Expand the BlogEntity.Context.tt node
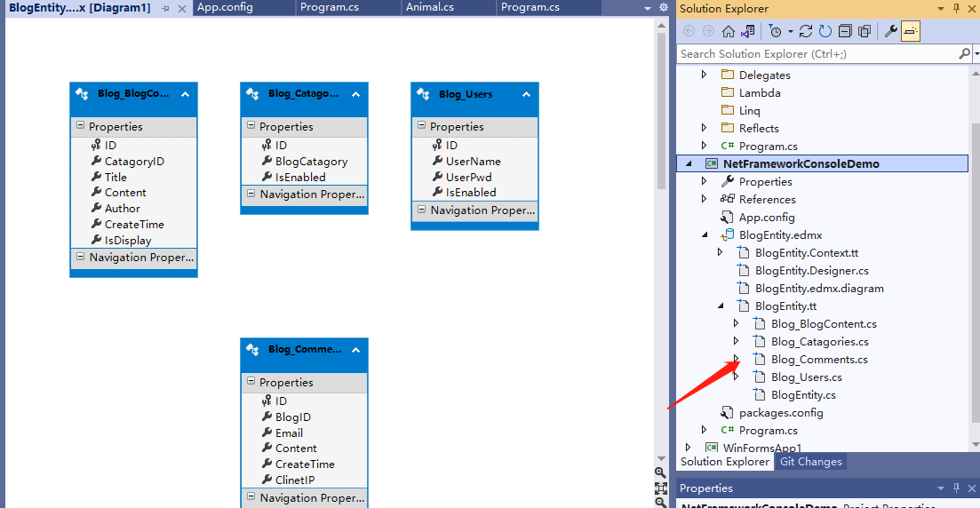This screenshot has height=508, width=980. coord(720,252)
